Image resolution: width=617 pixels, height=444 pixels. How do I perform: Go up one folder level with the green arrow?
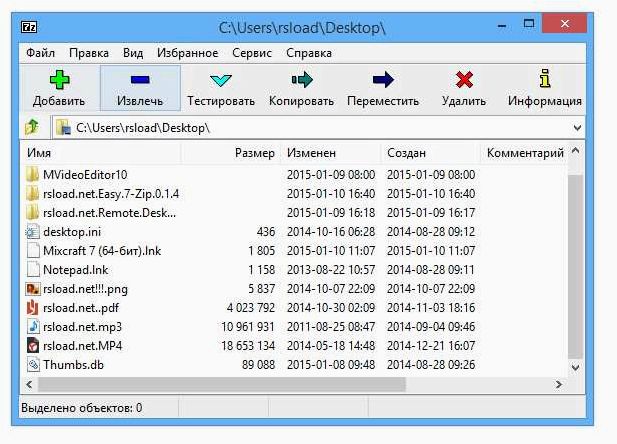click(x=32, y=127)
